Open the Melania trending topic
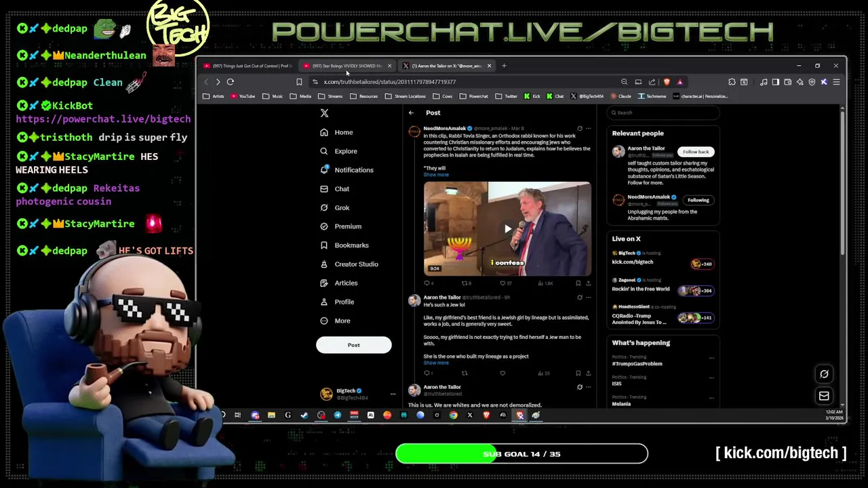The image size is (868, 488). coord(621,404)
